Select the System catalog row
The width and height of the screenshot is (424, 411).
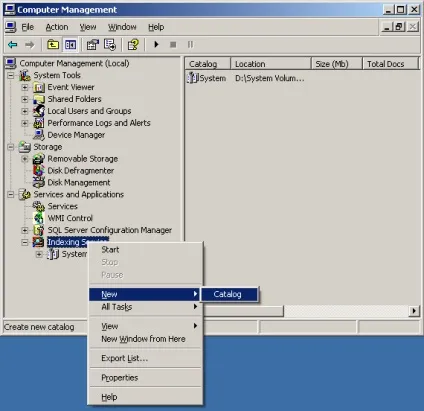pyautogui.click(x=246, y=78)
